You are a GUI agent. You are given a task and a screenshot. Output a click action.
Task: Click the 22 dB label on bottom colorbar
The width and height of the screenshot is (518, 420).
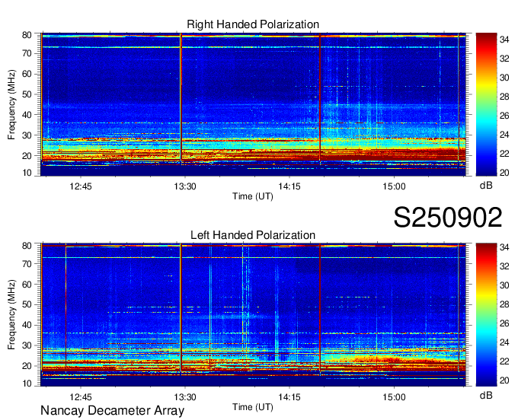(504, 361)
